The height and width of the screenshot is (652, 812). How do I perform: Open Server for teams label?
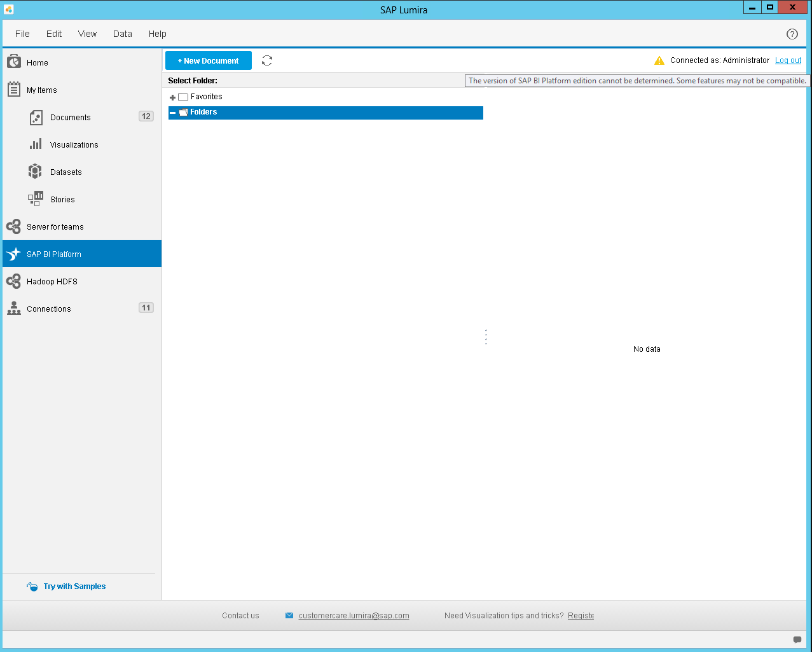point(55,227)
